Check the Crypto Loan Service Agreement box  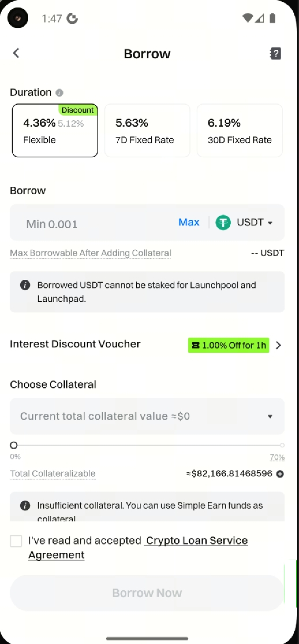16,541
